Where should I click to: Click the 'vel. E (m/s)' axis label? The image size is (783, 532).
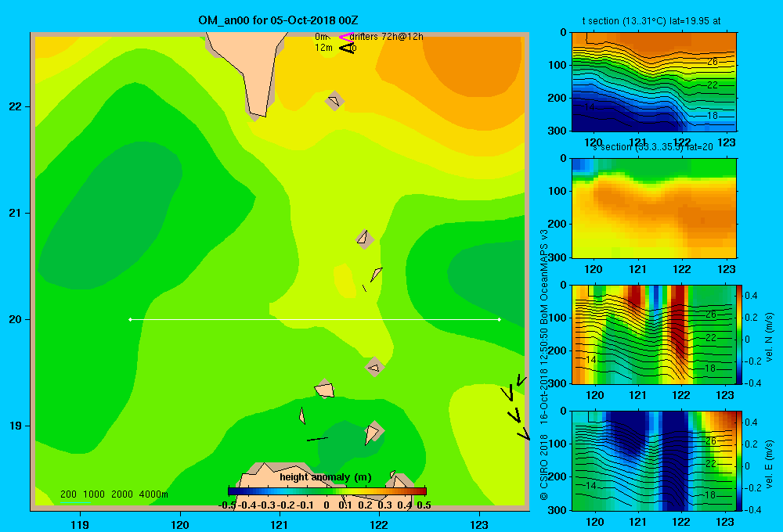(770, 464)
